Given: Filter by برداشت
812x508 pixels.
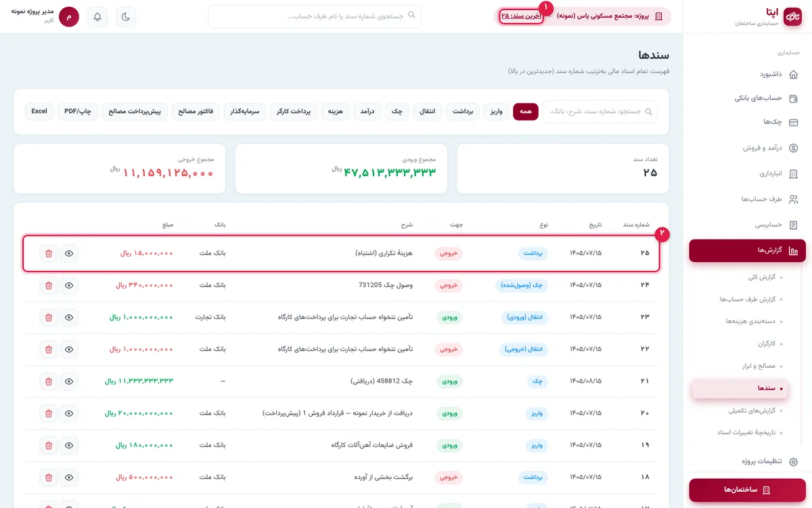Looking at the screenshot, I should tap(463, 112).
